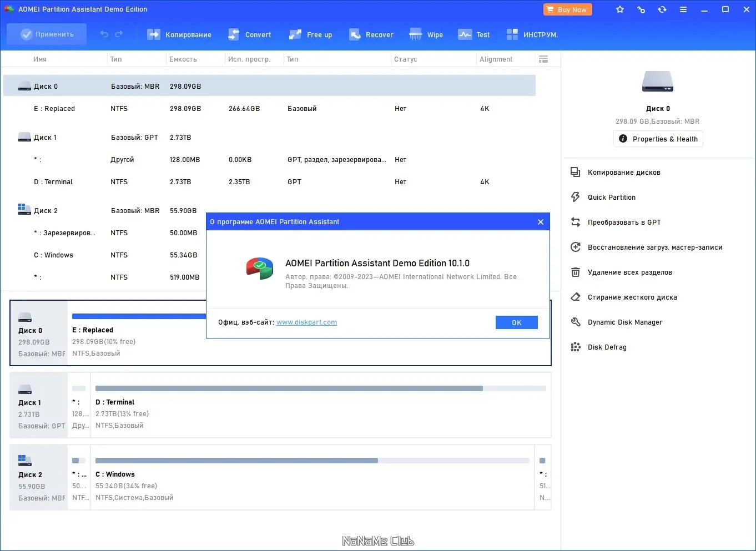Screen dimensions: 756x551
Task: Click OK in the about dialog
Action: pyautogui.click(x=516, y=322)
